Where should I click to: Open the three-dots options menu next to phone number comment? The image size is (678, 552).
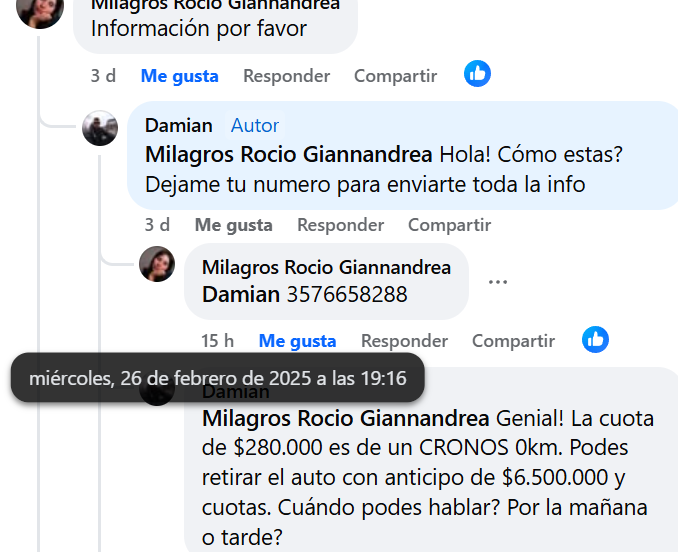(498, 282)
